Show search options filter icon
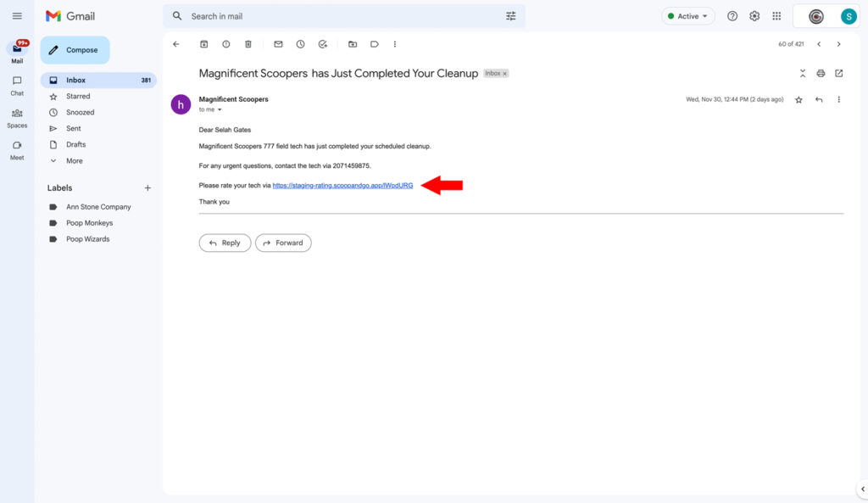Image resolution: width=868 pixels, height=503 pixels. point(510,16)
